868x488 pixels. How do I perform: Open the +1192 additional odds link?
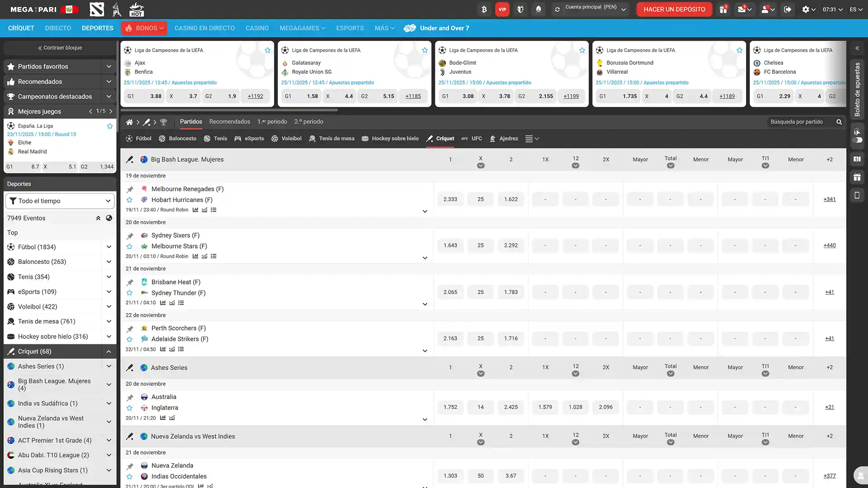tap(255, 96)
